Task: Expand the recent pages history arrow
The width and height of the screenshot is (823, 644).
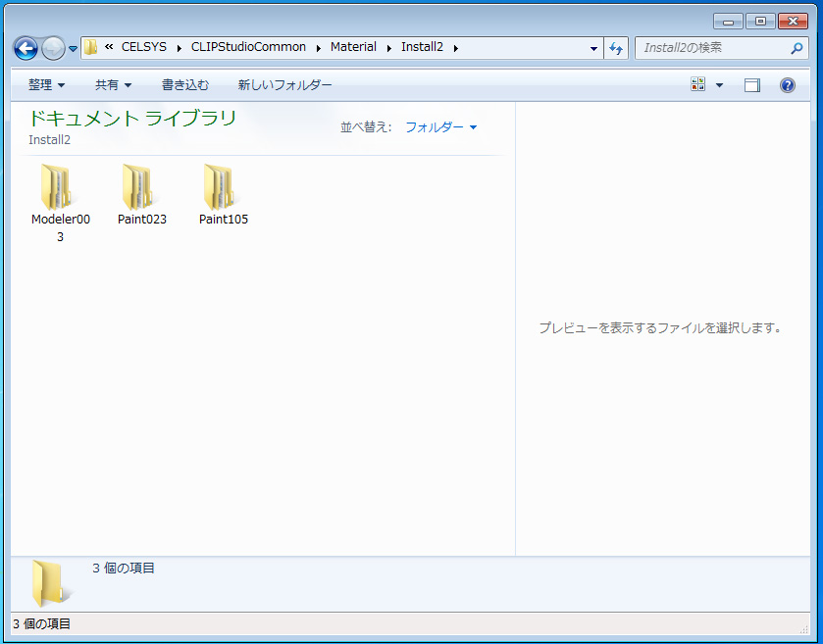Action: [x=74, y=48]
